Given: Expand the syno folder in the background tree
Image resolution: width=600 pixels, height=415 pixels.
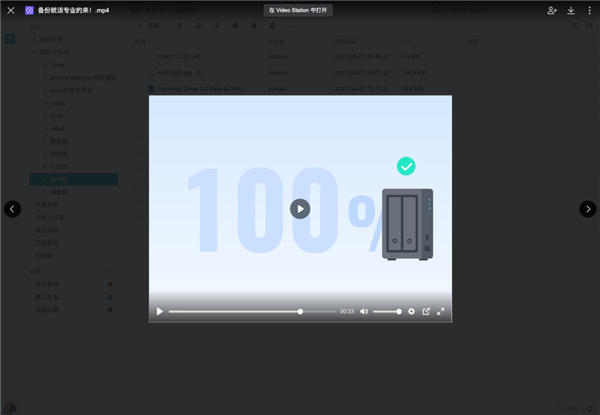Looking at the screenshot, I should pyautogui.click(x=45, y=116).
